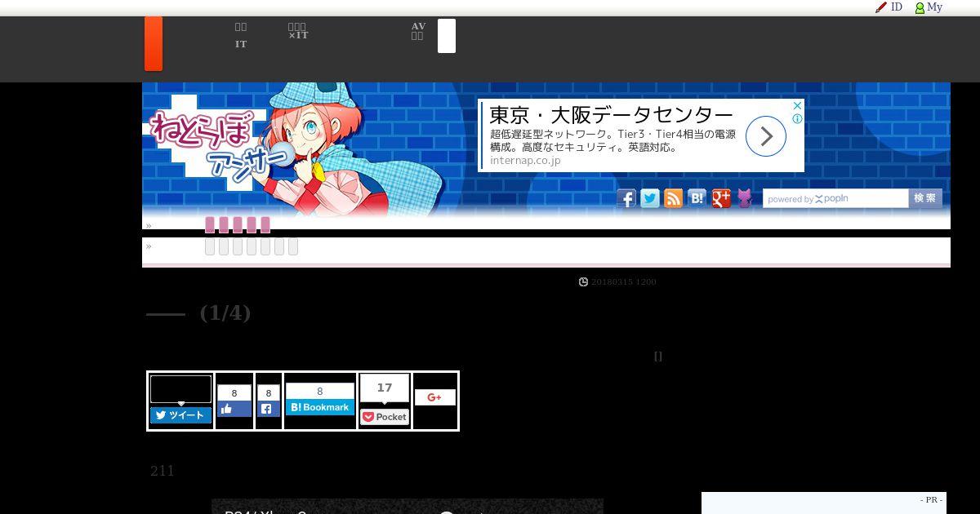The width and height of the screenshot is (980, 514).
Task: Open the red Google+ icon in the header
Action: tap(721, 198)
